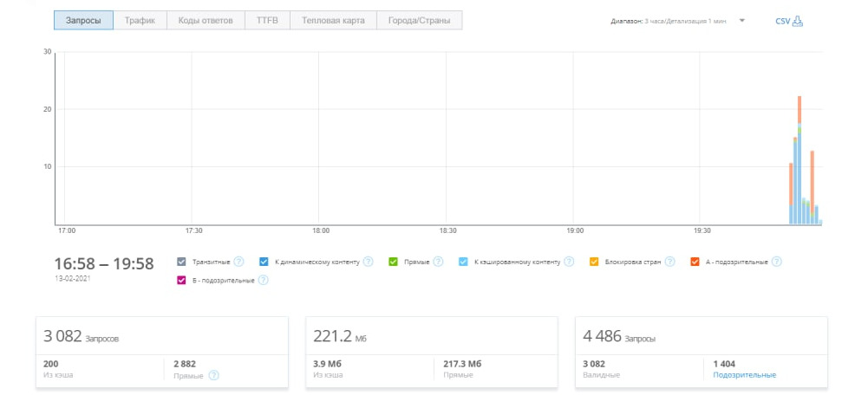868x408 pixels.
Task: Show help for К кэшированному контенту
Action: pos(569,262)
